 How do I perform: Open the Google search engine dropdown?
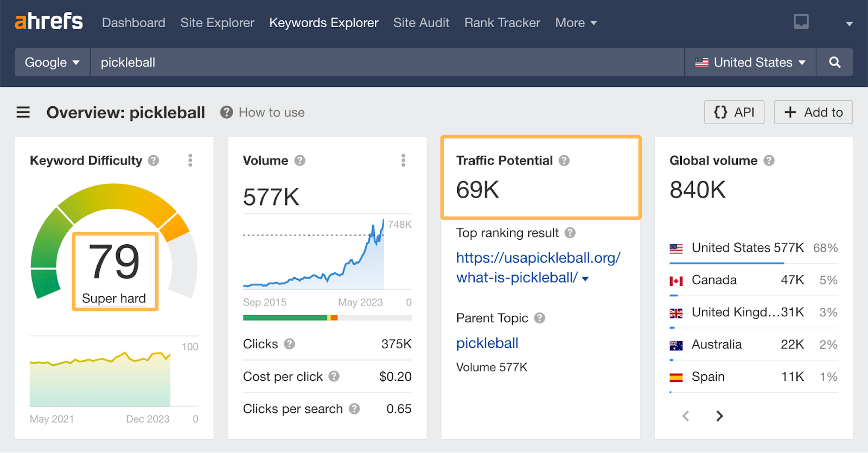[52, 62]
